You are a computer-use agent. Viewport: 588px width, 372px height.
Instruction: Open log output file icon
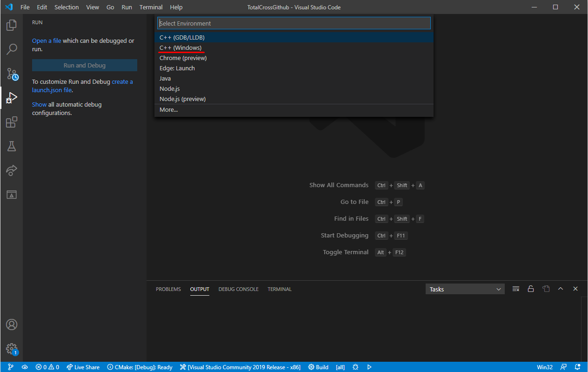click(546, 289)
